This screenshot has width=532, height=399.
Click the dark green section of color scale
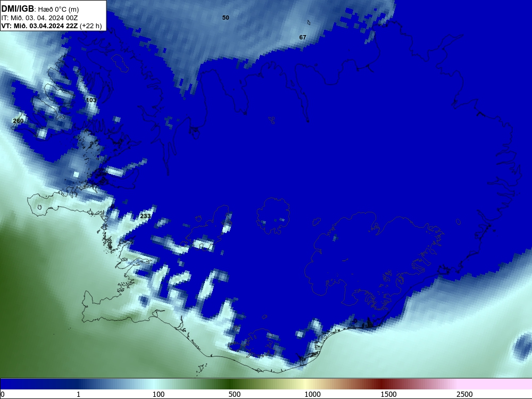coord(231,384)
